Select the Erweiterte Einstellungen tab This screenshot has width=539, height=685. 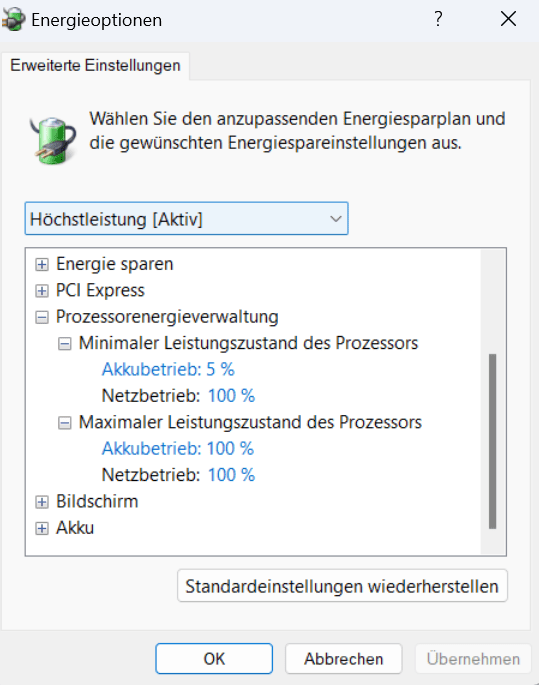95,66
